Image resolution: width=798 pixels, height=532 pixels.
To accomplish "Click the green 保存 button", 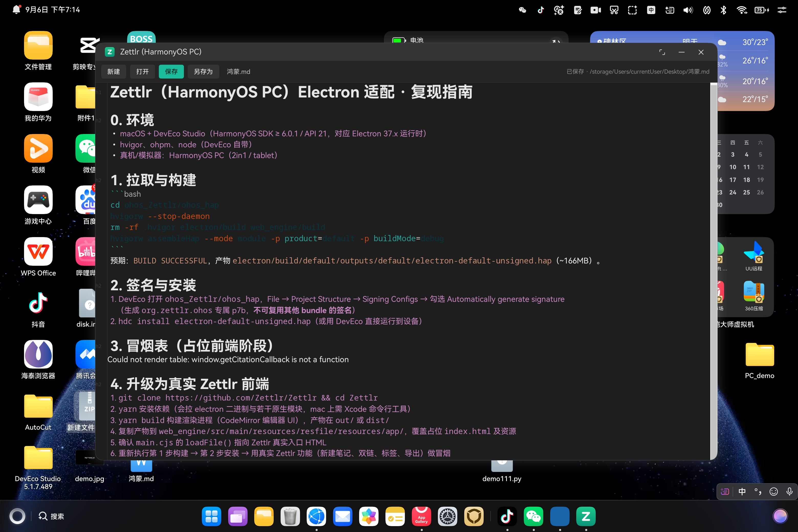I will tap(171, 72).
